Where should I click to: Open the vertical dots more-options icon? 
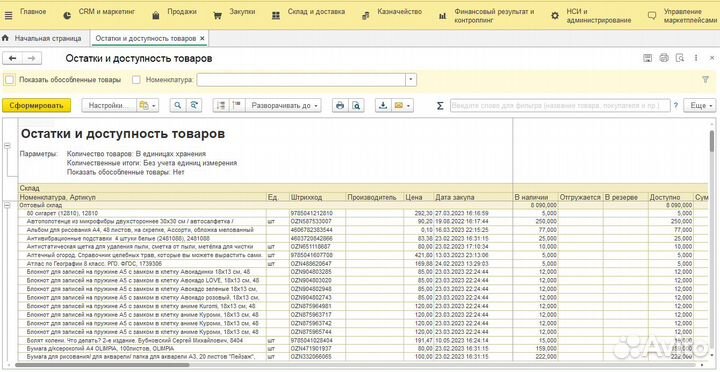click(697, 58)
